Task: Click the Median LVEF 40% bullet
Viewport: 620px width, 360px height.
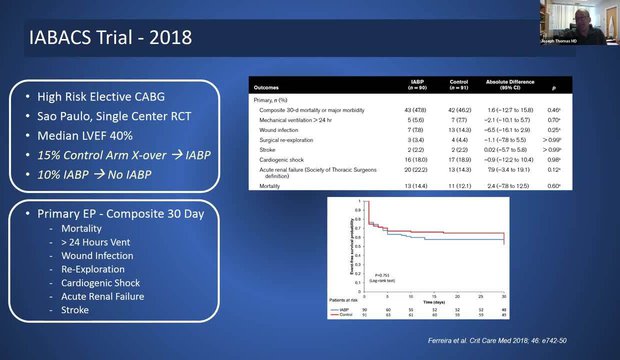Action: click(x=85, y=136)
